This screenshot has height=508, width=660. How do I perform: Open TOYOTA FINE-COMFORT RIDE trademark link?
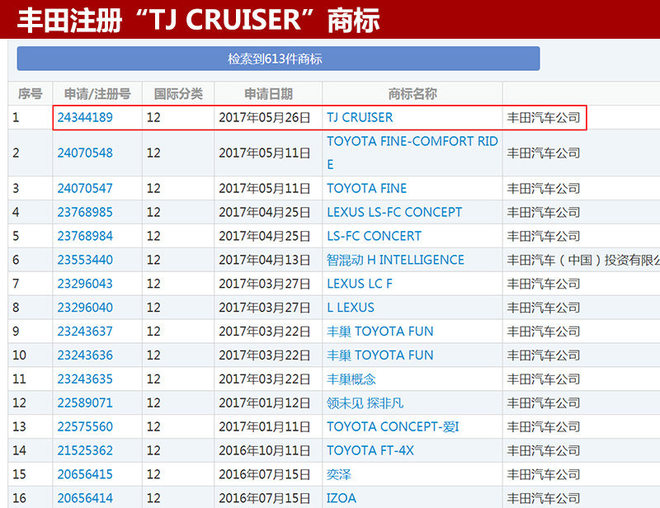(x=412, y=153)
